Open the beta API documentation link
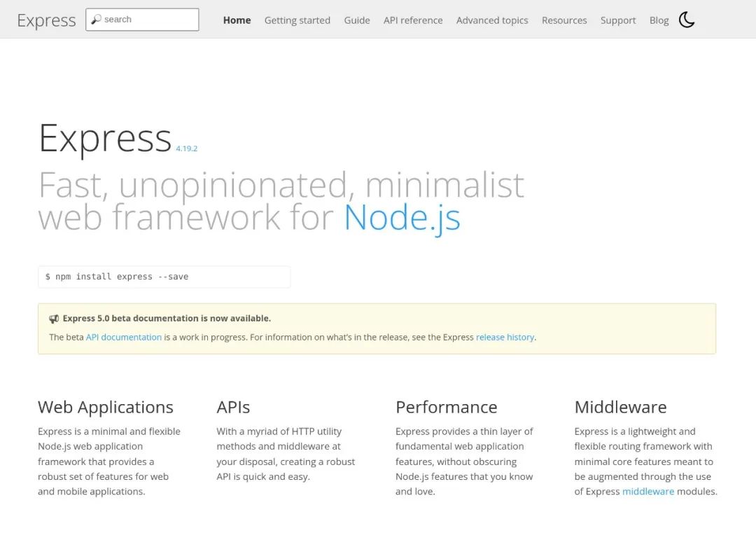This screenshot has height=540, width=756. tap(123, 337)
